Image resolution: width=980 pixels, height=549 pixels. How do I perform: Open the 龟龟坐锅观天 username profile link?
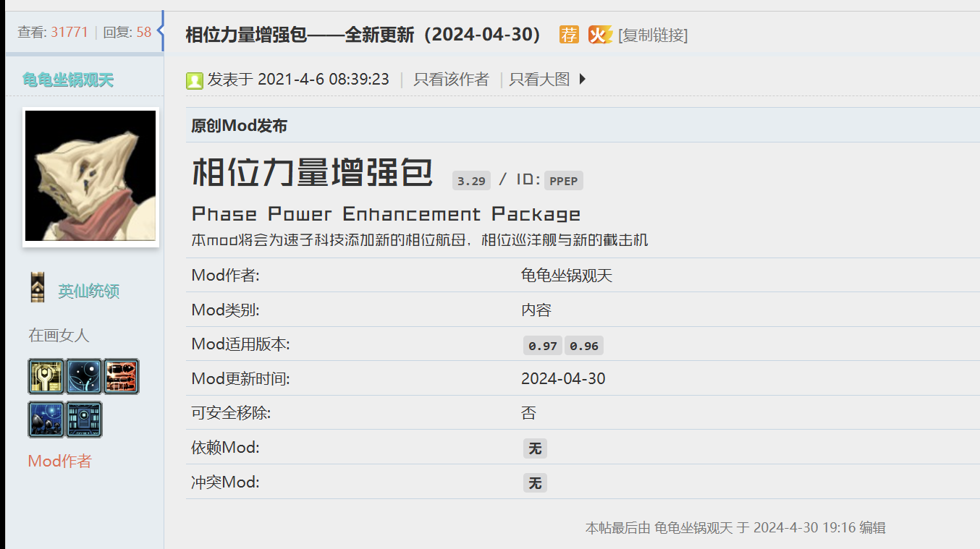(x=68, y=80)
